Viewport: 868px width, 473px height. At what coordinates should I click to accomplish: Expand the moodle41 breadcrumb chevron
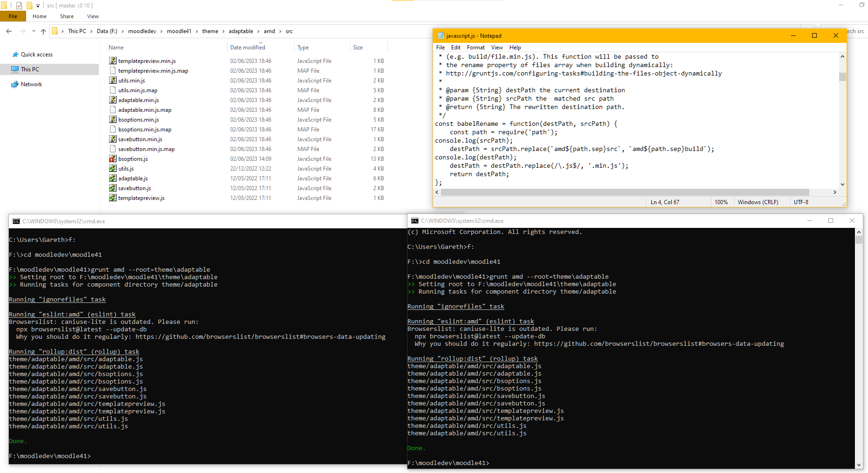197,31
